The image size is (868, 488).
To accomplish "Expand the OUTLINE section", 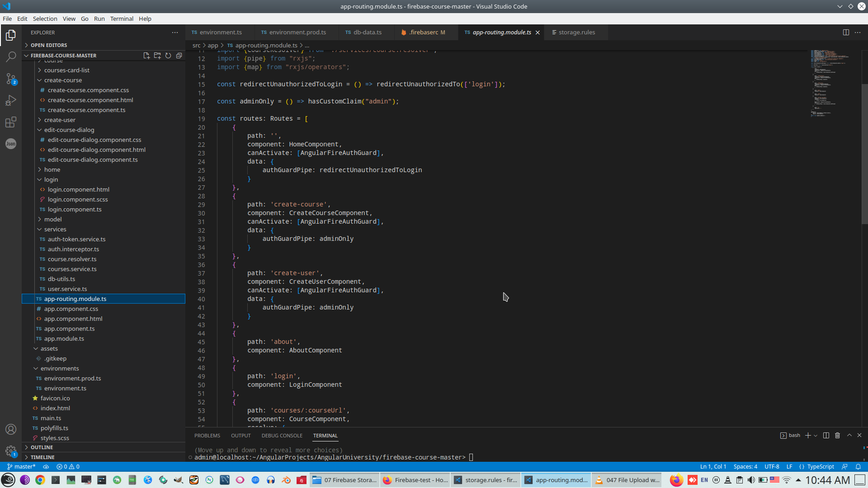I will pyautogui.click(x=42, y=447).
